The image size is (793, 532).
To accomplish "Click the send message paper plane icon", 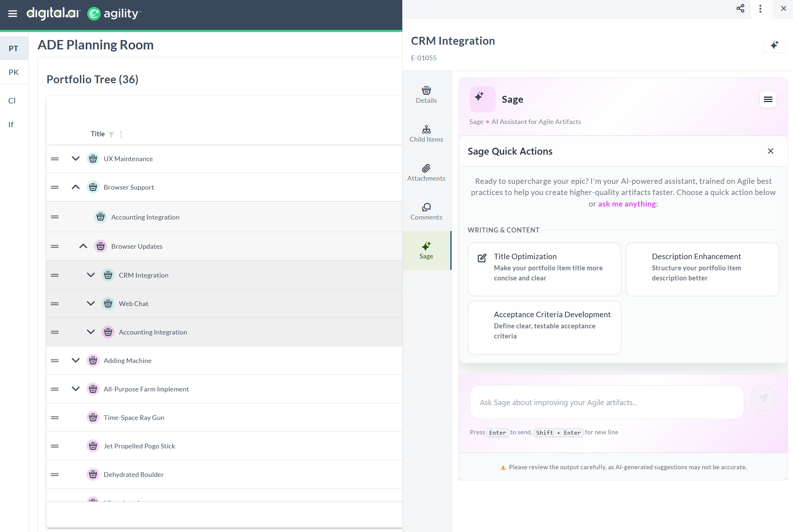I will tap(763, 398).
